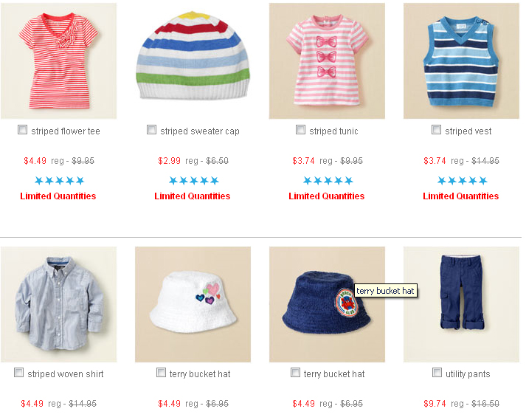Viewport: 526px width, 420px height.
Task: View the pink striped tunic image
Action: pos(327,61)
